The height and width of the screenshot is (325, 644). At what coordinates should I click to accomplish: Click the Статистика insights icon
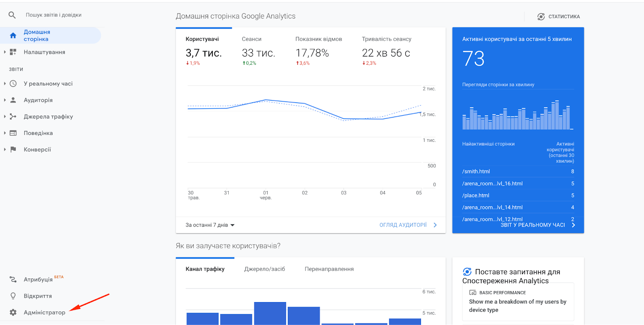[541, 17]
